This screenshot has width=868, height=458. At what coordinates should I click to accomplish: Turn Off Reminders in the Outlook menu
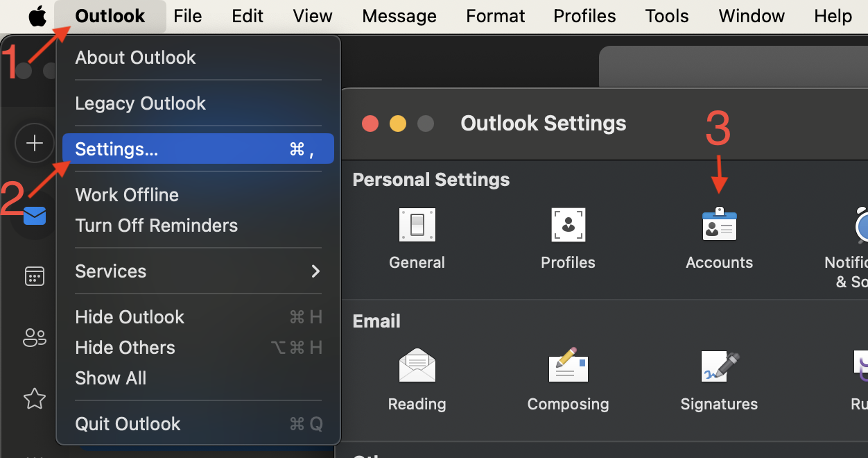pos(155,225)
